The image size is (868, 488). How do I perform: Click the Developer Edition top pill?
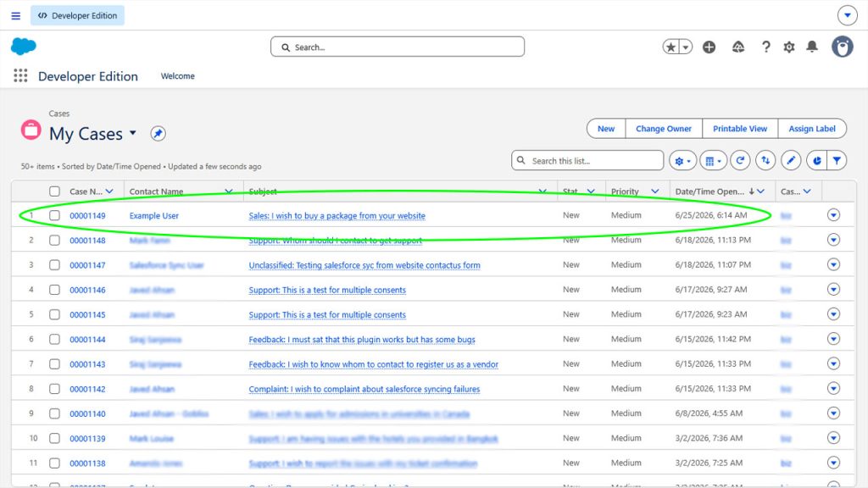coord(77,15)
